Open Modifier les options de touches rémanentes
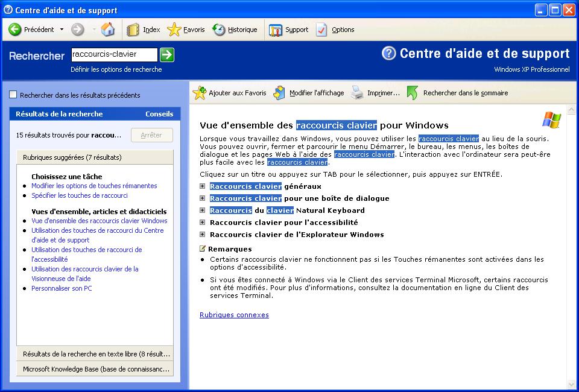This screenshot has height=392, width=579. (x=94, y=186)
